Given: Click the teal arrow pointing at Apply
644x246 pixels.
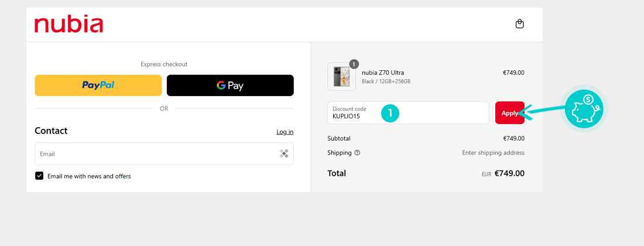Looking at the screenshot, I should pyautogui.click(x=542, y=111).
